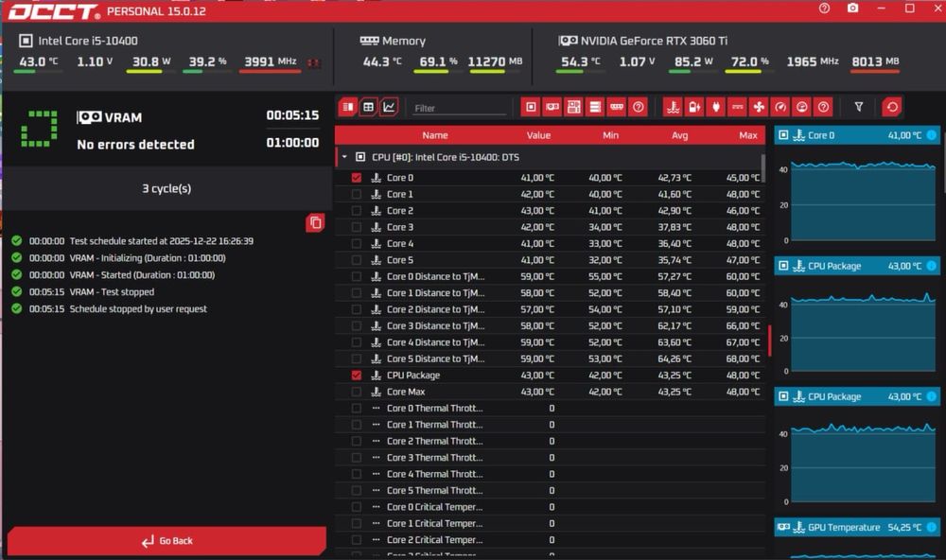Image resolution: width=946 pixels, height=560 pixels.
Task: Click the sensor table vertical scrollbar
Action: point(762,168)
